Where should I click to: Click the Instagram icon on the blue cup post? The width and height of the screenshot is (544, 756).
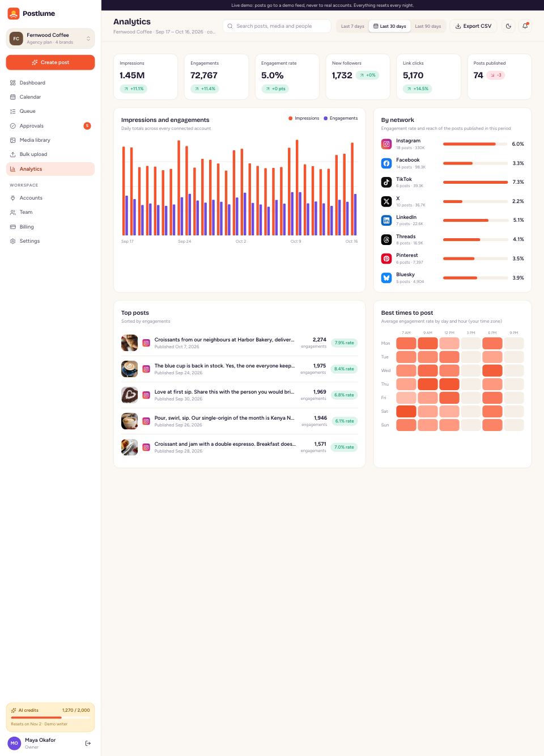146,369
